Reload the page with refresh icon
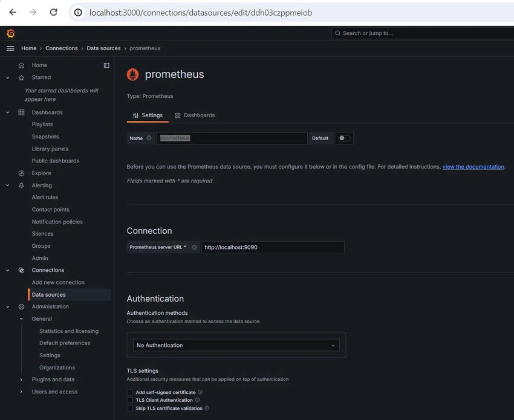The height and width of the screenshot is (420, 514). point(53,13)
